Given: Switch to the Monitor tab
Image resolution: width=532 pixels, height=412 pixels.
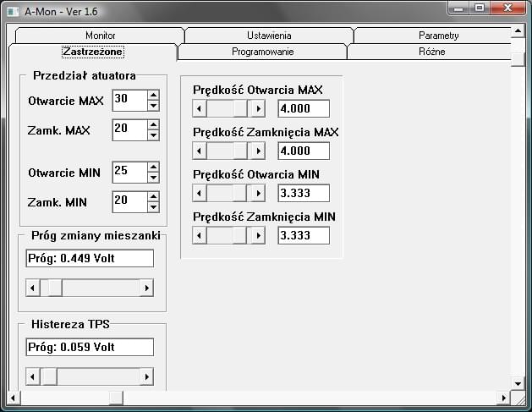Looking at the screenshot, I should [100, 36].
